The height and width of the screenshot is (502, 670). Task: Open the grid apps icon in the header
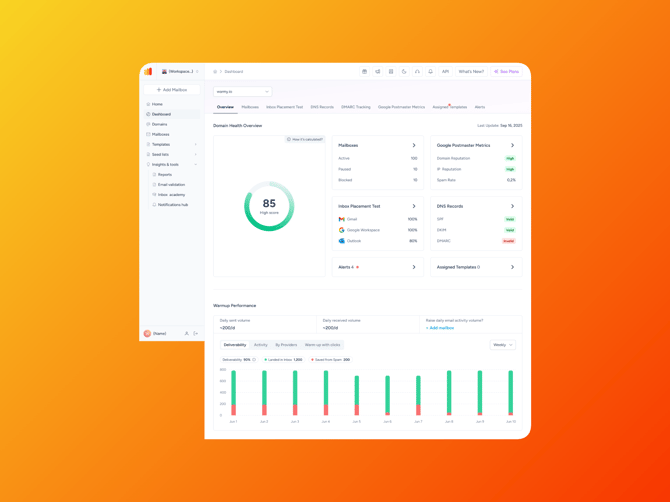point(391,72)
